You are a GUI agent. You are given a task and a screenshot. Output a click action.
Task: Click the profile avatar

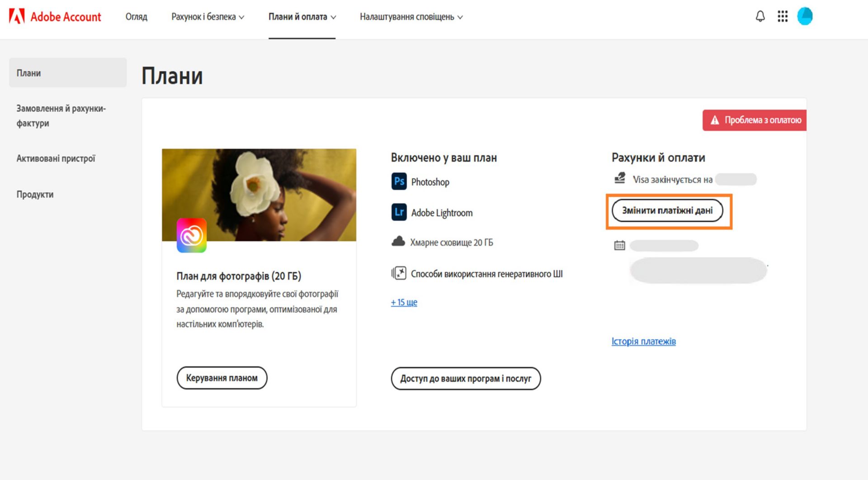(x=805, y=16)
